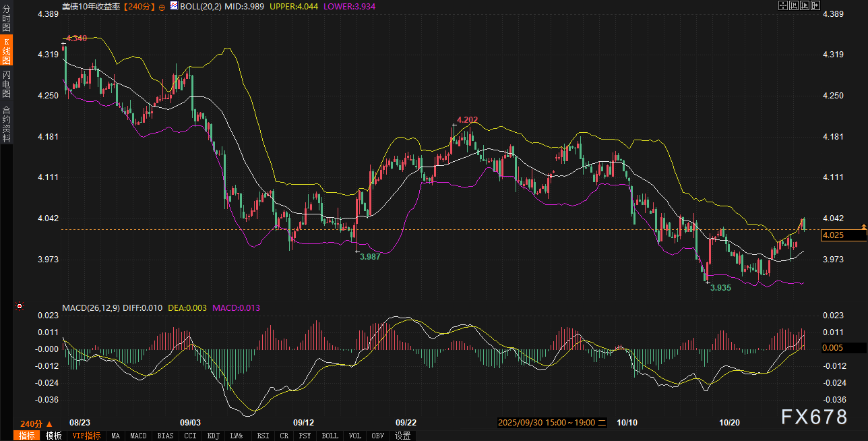Click the chart-axis icon with play arrow
868x441 pixels.
pos(805,5)
